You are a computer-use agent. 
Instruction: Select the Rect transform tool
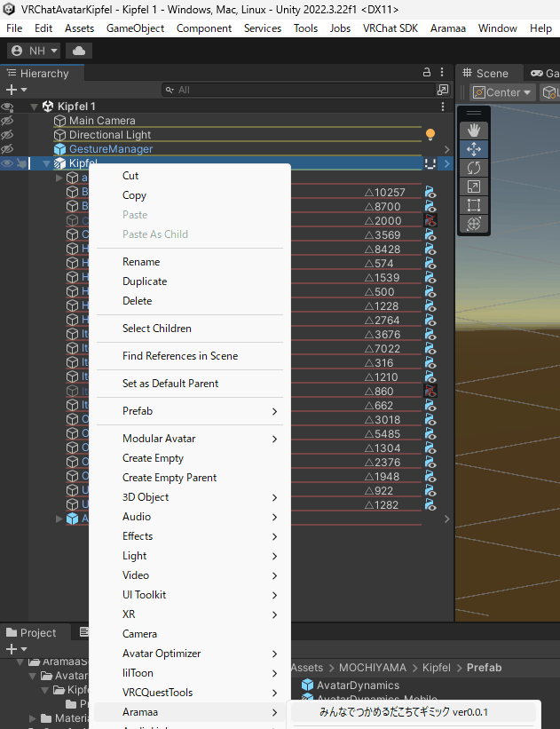(473, 204)
